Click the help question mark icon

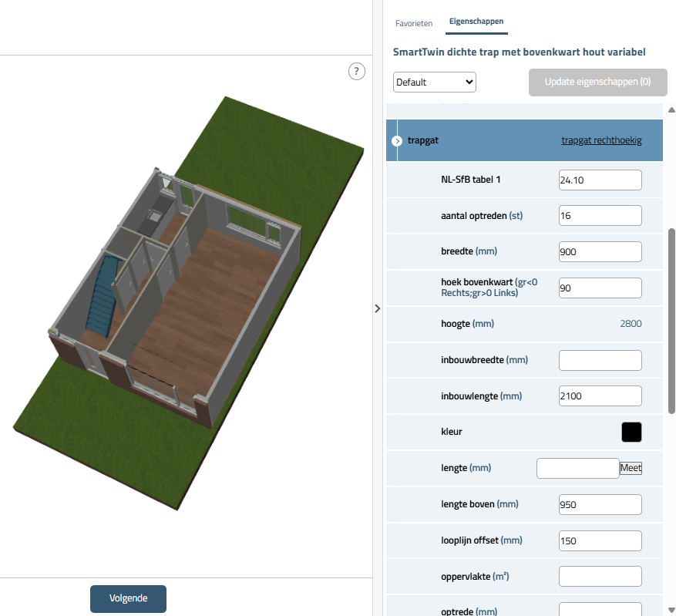[x=356, y=72]
